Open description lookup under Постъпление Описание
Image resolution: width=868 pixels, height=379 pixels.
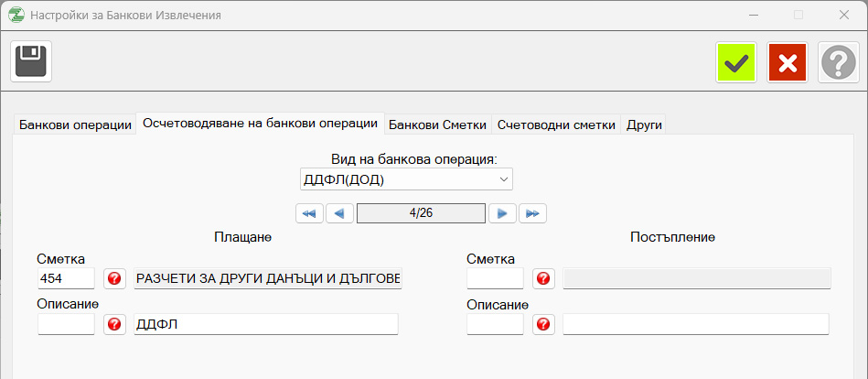pyautogui.click(x=543, y=324)
